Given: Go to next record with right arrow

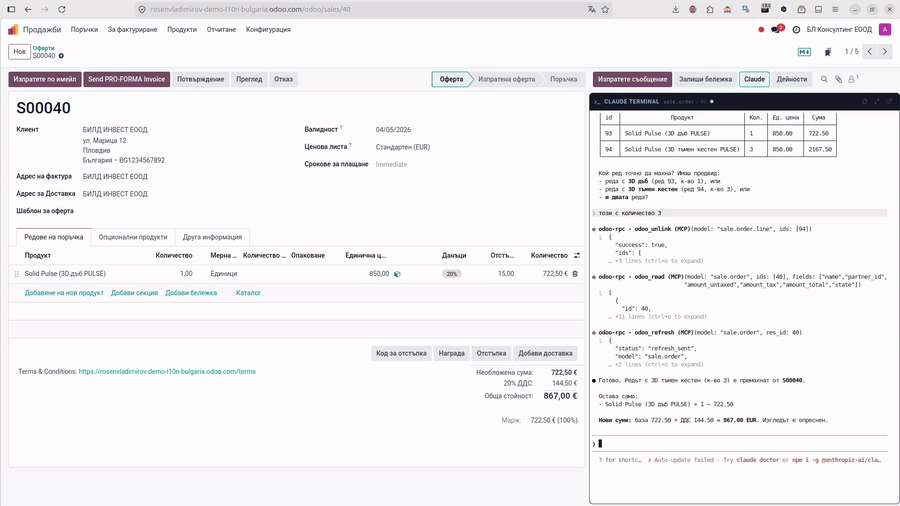Looking at the screenshot, I should point(885,52).
